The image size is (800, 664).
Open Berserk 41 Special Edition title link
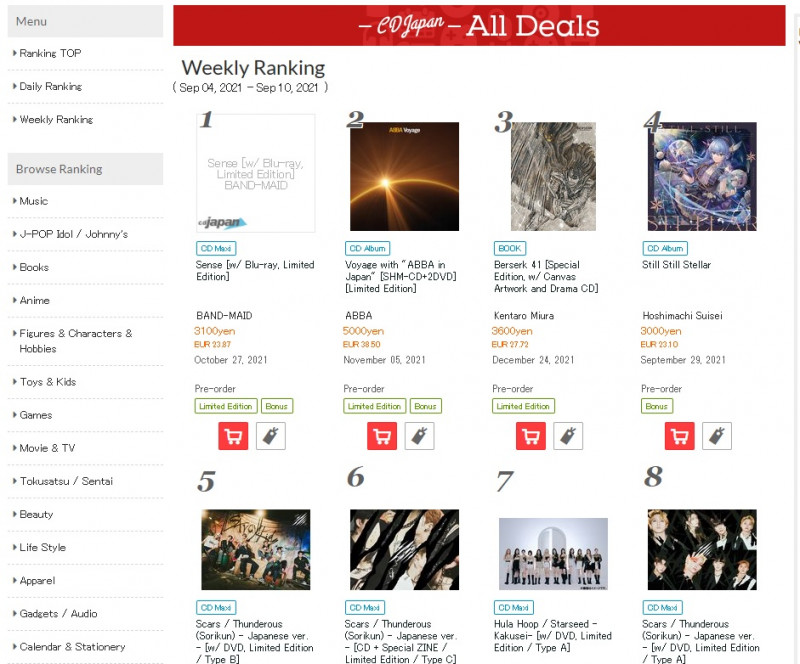tap(536, 277)
